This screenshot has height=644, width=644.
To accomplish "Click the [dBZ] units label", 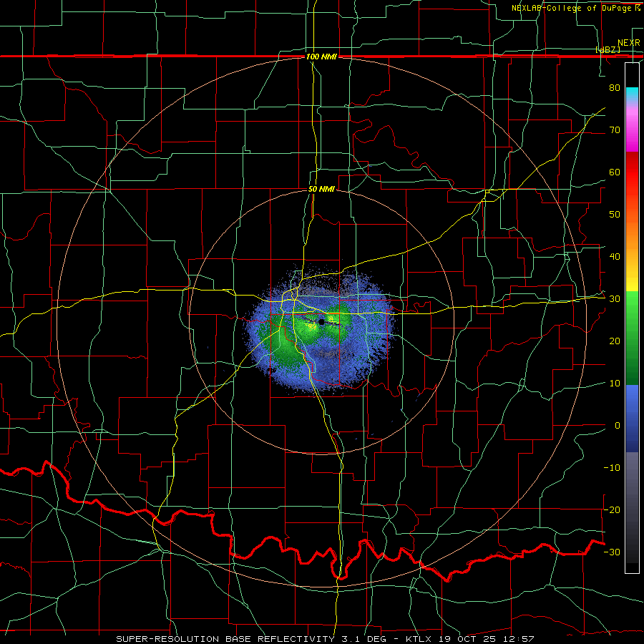I will [x=608, y=49].
